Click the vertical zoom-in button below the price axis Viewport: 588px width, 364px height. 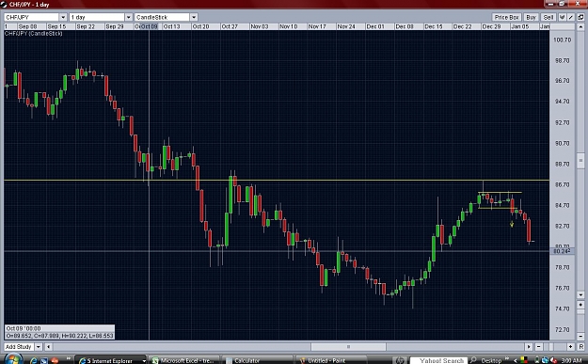pos(580,305)
